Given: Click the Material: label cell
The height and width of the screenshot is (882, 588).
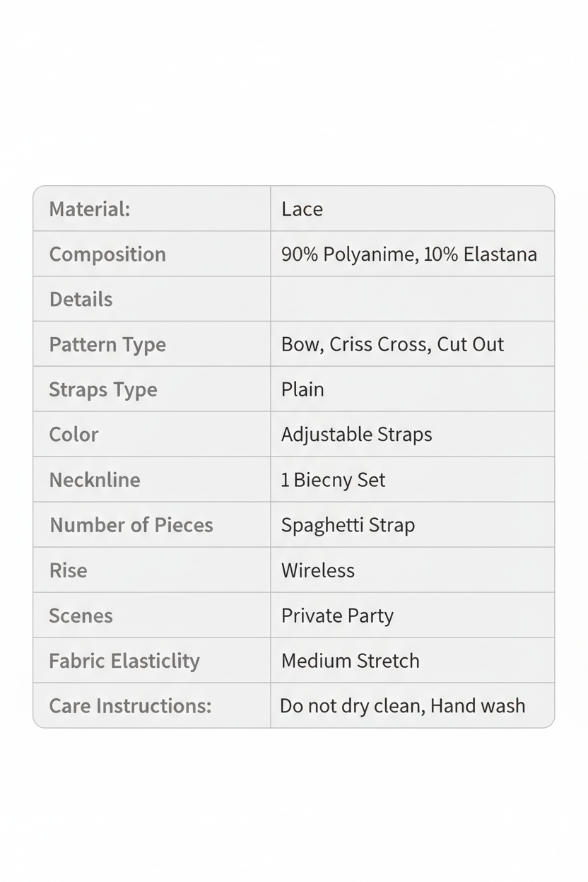Looking at the screenshot, I should (x=152, y=208).
